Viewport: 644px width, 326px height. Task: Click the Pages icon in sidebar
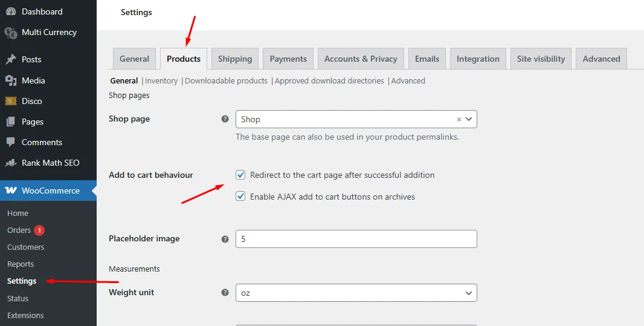coord(10,122)
